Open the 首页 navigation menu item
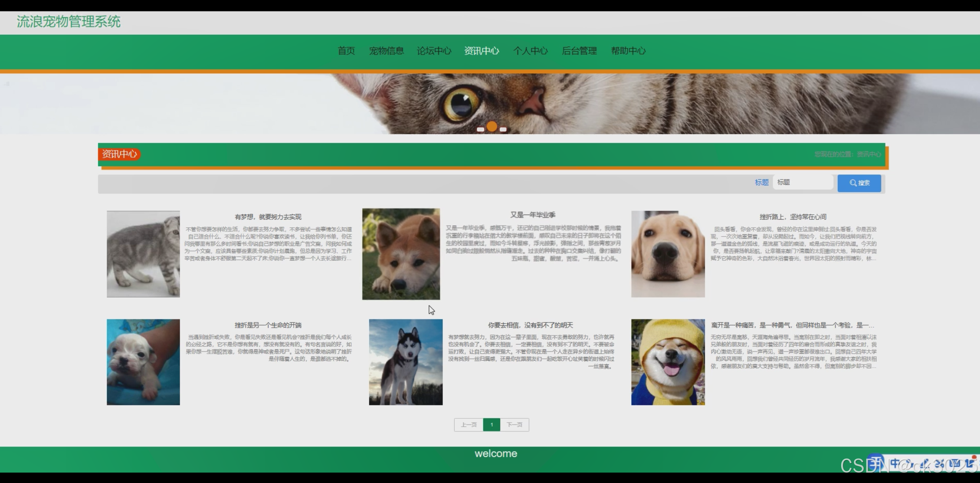The height and width of the screenshot is (483, 980). coord(346,51)
